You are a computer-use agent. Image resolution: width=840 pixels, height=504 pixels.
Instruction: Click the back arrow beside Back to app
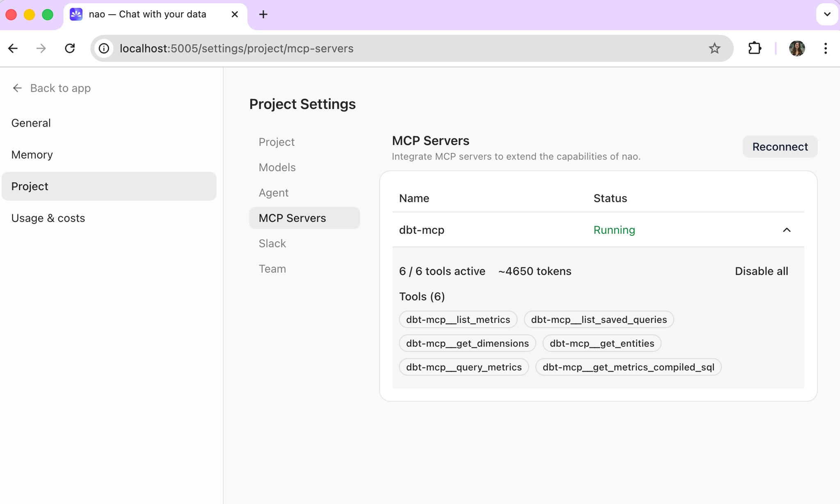pos(17,88)
